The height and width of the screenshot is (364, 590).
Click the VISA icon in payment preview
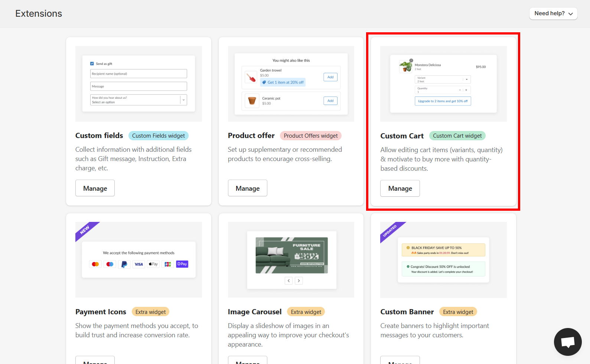(138, 264)
